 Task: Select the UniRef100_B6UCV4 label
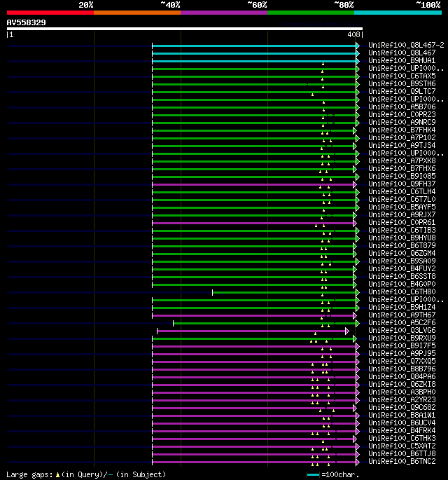click(x=402, y=423)
